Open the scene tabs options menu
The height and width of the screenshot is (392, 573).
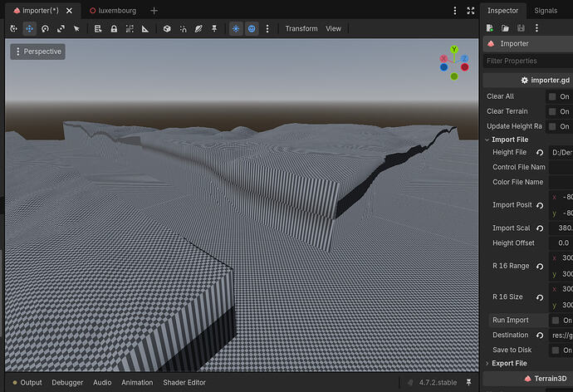[x=454, y=11]
